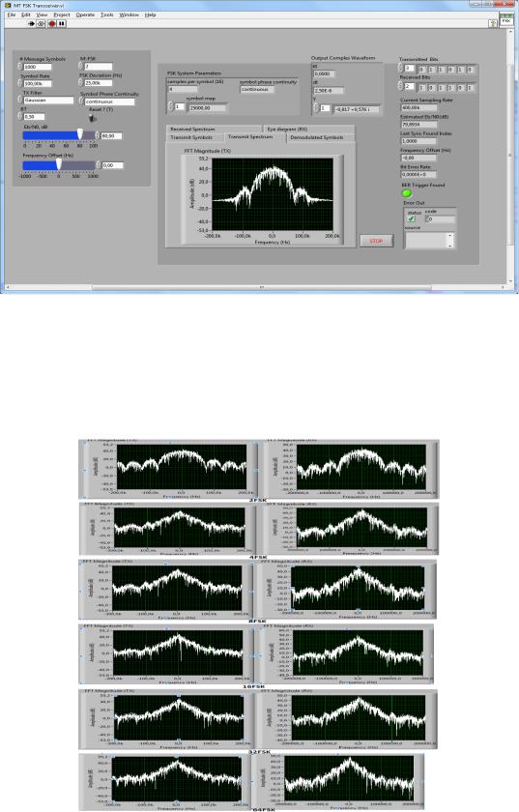
Task: Click the LabVIEW icon in the title bar
Action: tap(8, 5)
